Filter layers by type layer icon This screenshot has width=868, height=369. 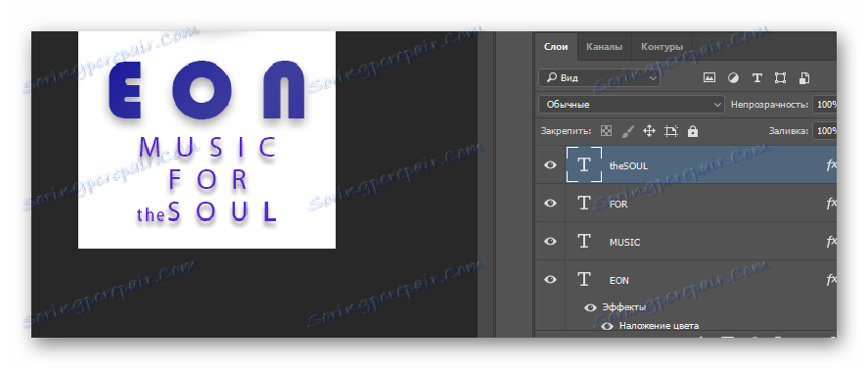(756, 78)
